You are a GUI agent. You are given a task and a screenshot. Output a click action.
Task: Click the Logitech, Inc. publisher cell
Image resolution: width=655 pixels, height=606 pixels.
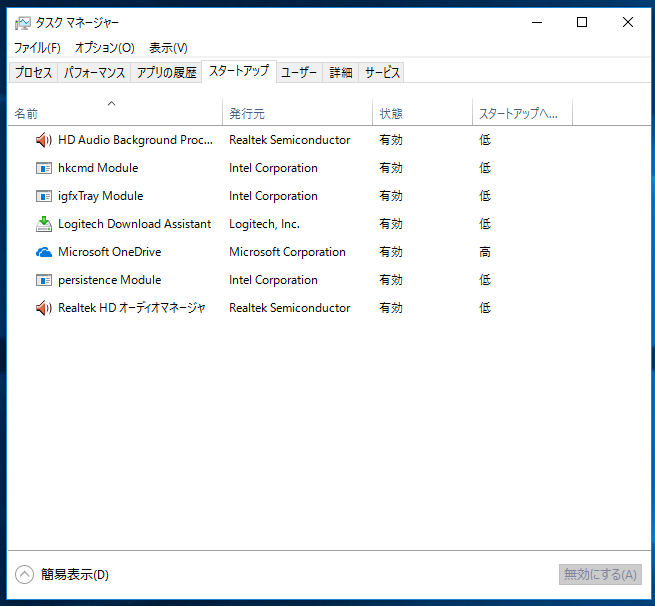click(264, 224)
